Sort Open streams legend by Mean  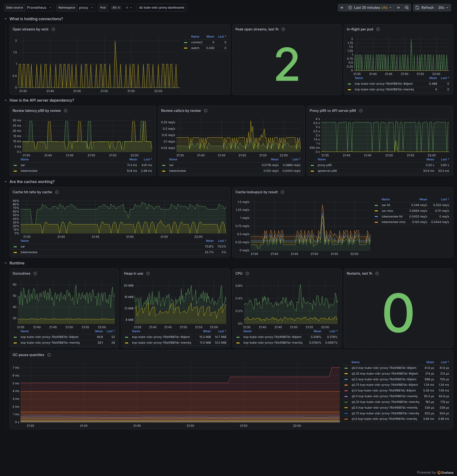coord(210,37)
